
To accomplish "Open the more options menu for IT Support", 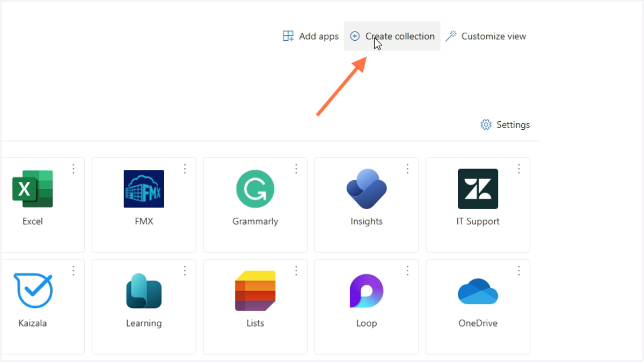I will (x=519, y=169).
